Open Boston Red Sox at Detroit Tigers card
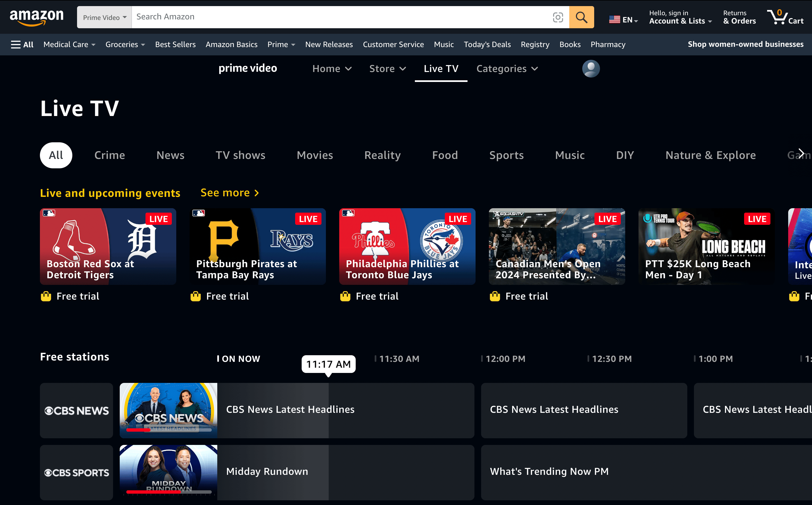This screenshot has width=812, height=505. tap(108, 246)
